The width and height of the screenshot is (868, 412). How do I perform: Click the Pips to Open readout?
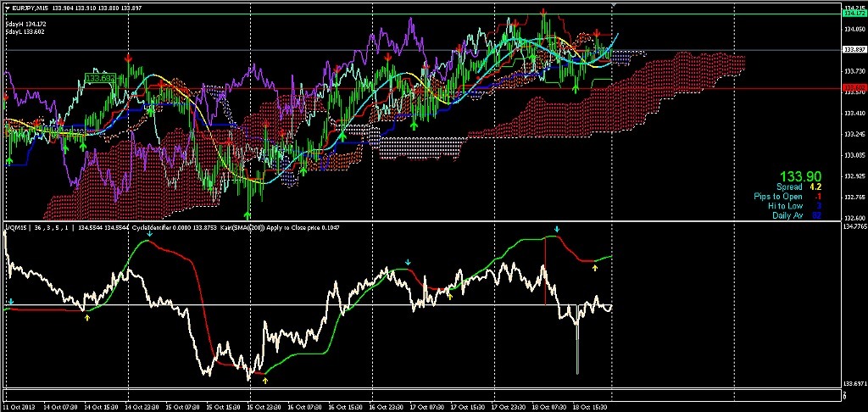787,198
